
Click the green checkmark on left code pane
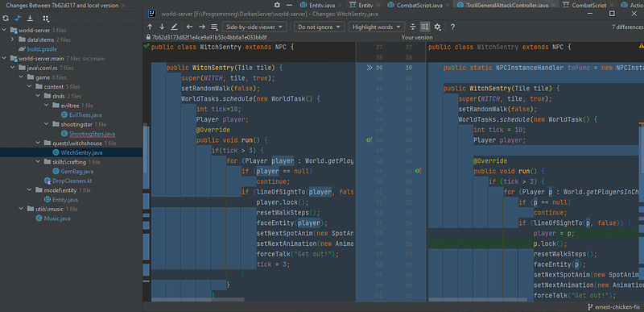147,47
